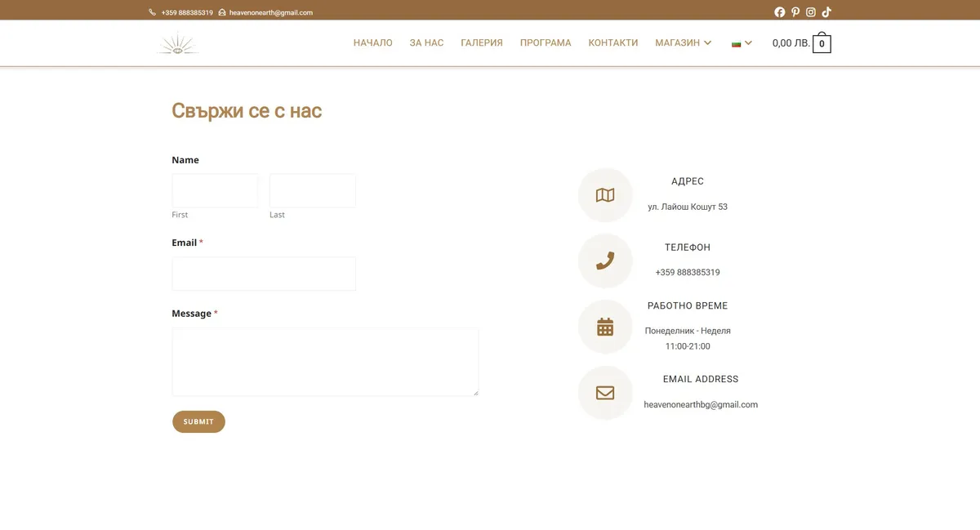
Task: Focus the First name field
Action: pyautogui.click(x=215, y=190)
